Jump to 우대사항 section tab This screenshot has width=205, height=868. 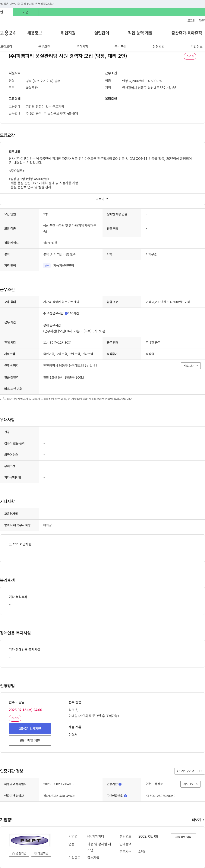82,46
